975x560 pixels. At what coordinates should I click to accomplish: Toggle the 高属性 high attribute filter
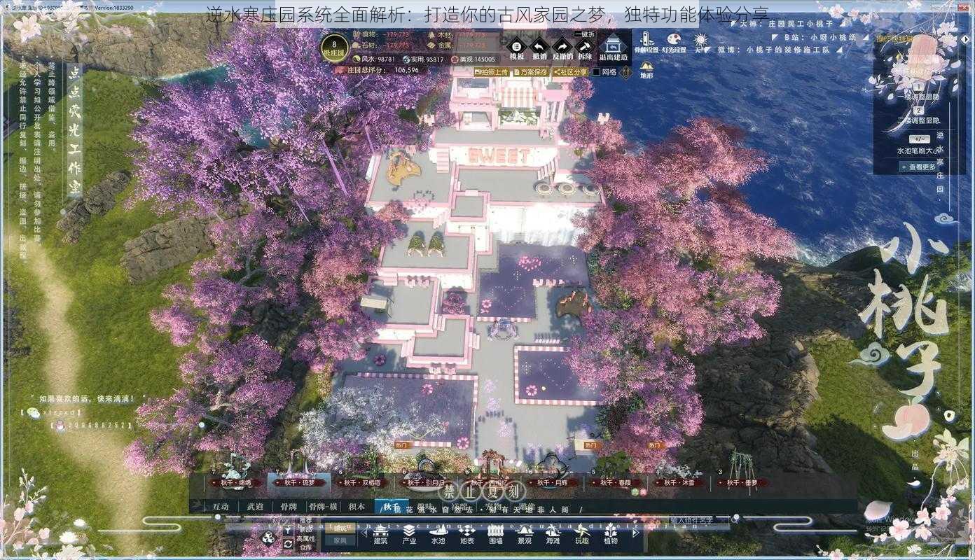[305, 538]
